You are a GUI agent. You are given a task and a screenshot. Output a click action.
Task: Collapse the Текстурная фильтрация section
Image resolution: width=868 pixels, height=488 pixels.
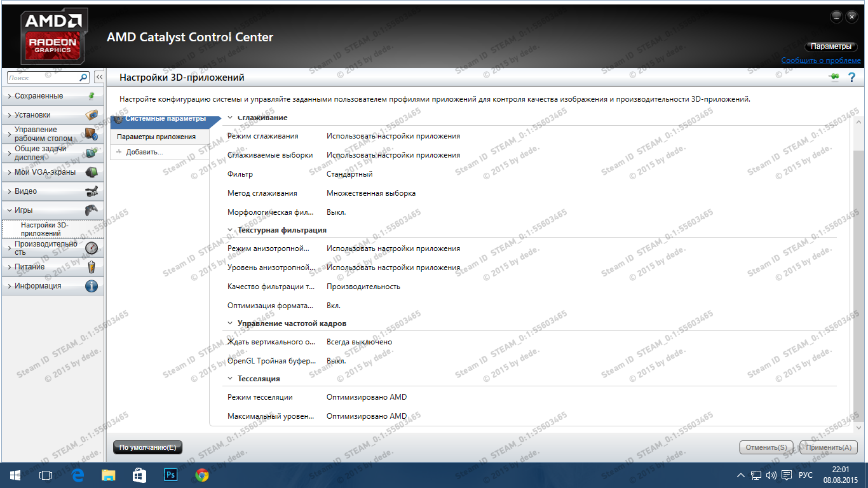coord(231,230)
